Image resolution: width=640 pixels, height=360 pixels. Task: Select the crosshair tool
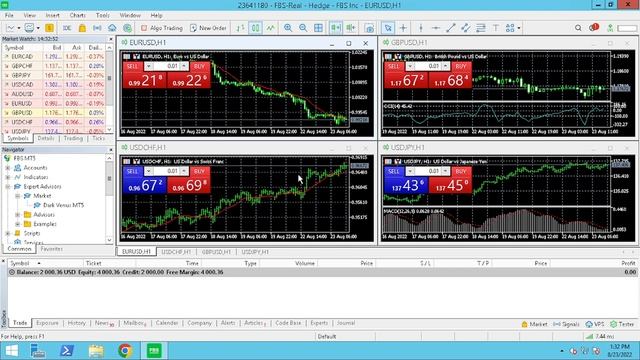[x=403, y=28]
